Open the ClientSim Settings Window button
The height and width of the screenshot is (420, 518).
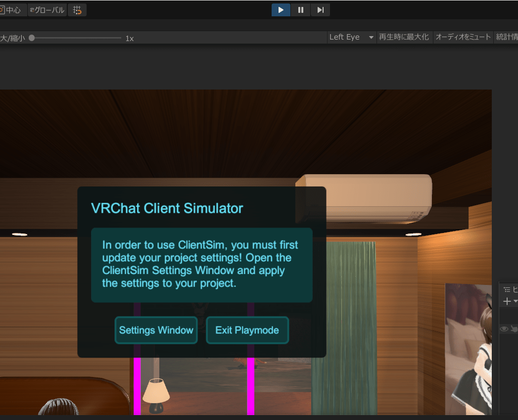(156, 330)
